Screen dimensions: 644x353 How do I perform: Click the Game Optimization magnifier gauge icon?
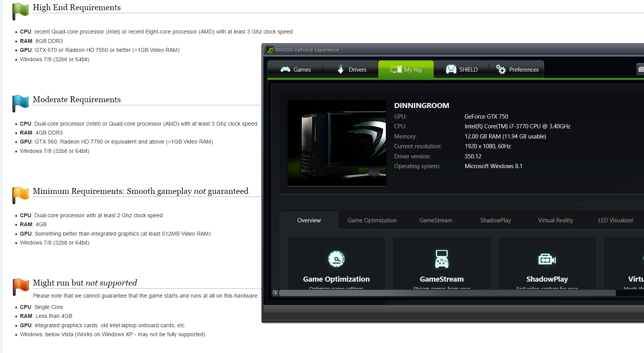pyautogui.click(x=336, y=259)
